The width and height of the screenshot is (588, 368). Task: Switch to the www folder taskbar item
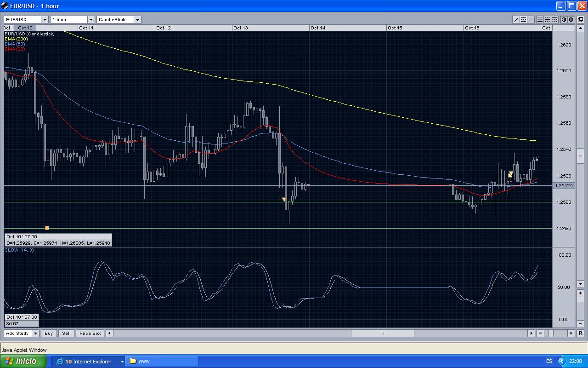162,362
